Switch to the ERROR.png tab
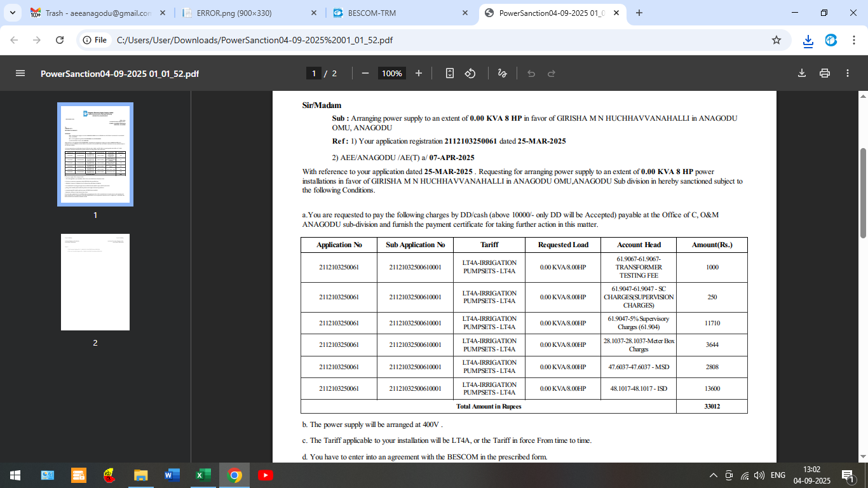Viewport: 868px width, 488px height. coord(249,13)
